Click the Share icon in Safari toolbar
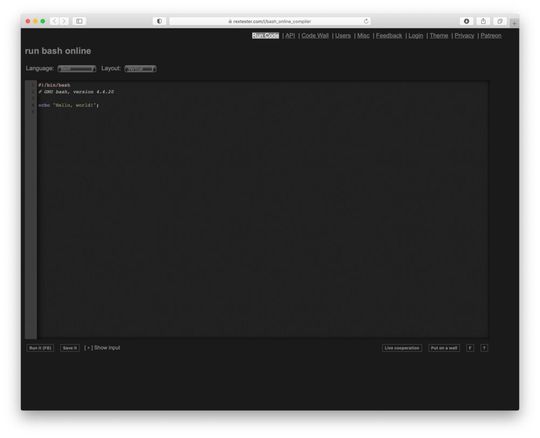Viewport: 540px width, 438px height. pyautogui.click(x=483, y=21)
